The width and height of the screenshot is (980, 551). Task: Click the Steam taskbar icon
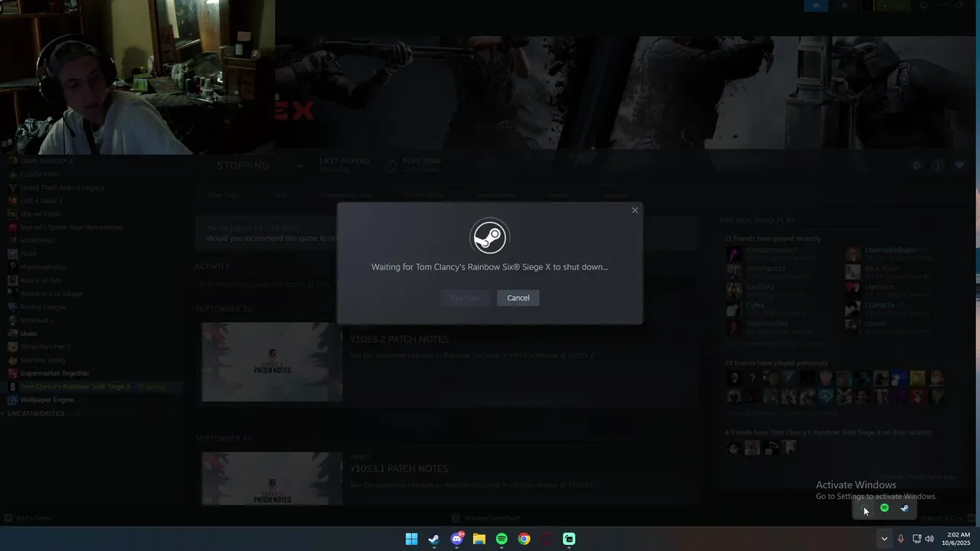(434, 539)
